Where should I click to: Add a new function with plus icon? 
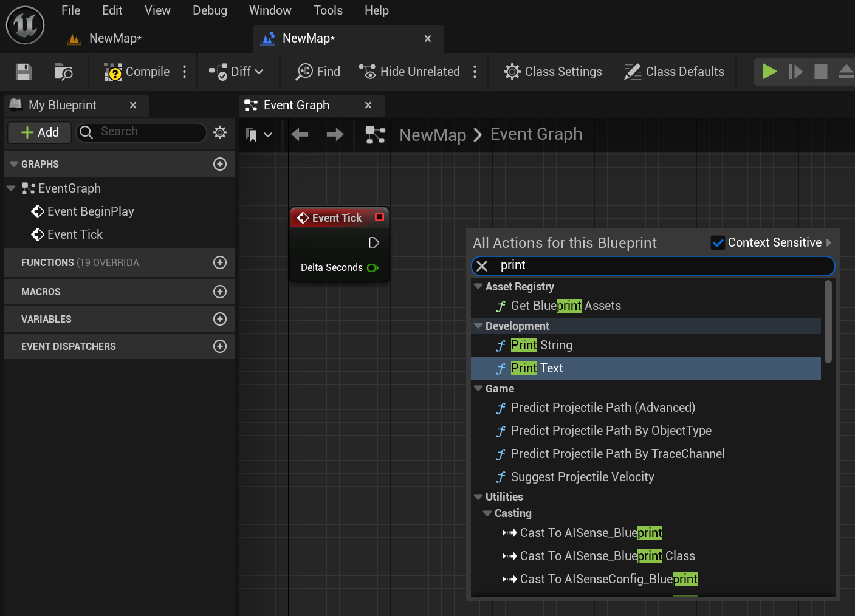pyautogui.click(x=220, y=262)
